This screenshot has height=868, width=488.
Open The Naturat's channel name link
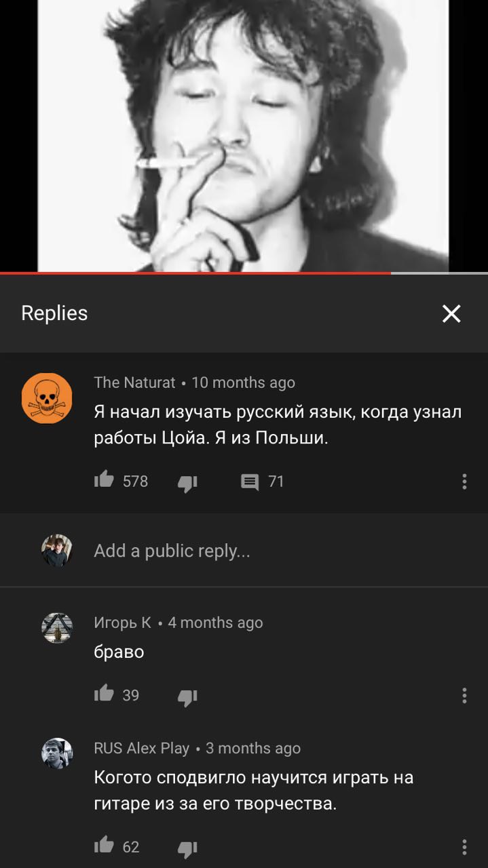tap(134, 382)
